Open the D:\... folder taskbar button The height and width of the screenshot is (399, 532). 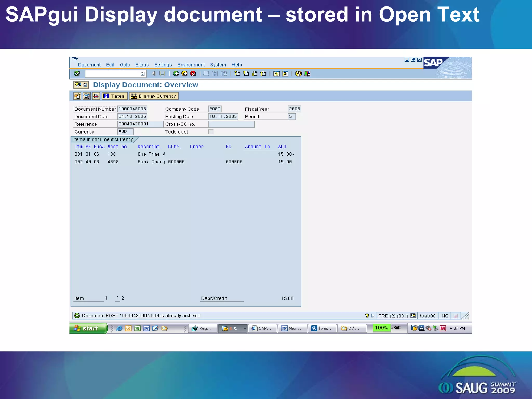point(352,329)
